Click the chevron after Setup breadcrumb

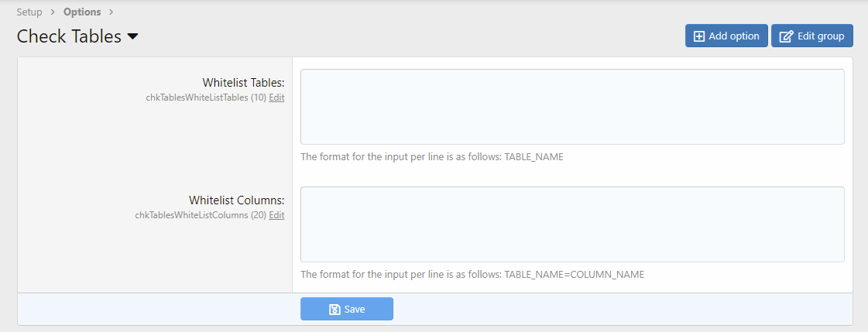click(53, 12)
